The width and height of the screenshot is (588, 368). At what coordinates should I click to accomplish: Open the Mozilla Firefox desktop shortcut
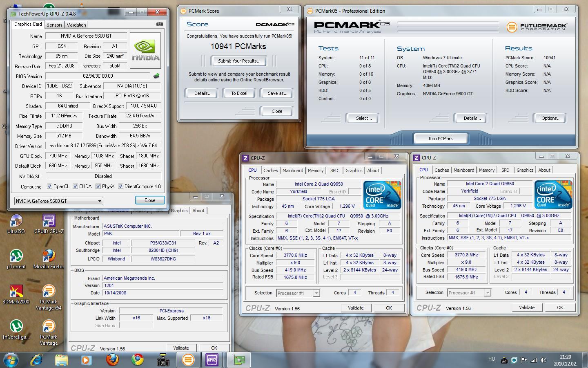pos(49,259)
